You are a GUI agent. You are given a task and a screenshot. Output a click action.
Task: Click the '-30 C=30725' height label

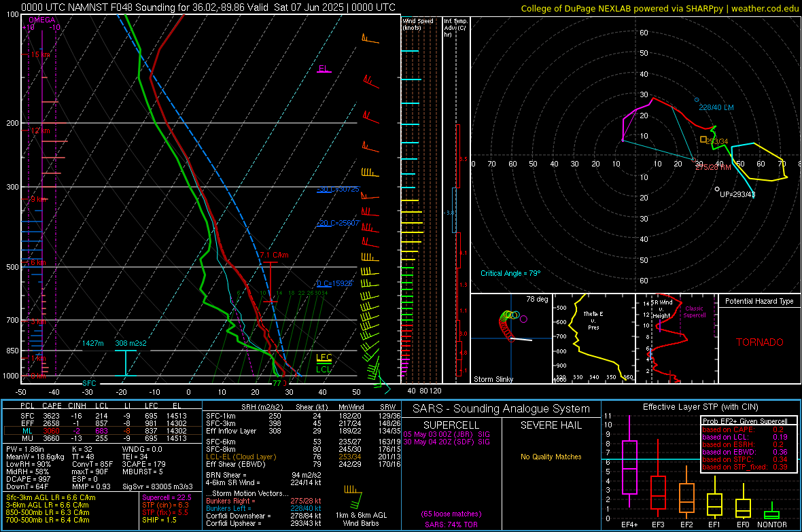[338, 190]
